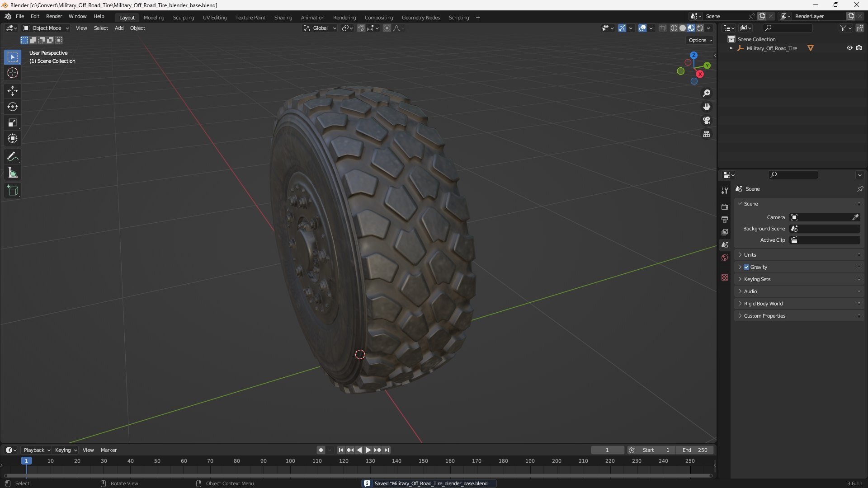
Task: Expand Military_Off_Road_Tire collection in outliner
Action: coord(731,48)
